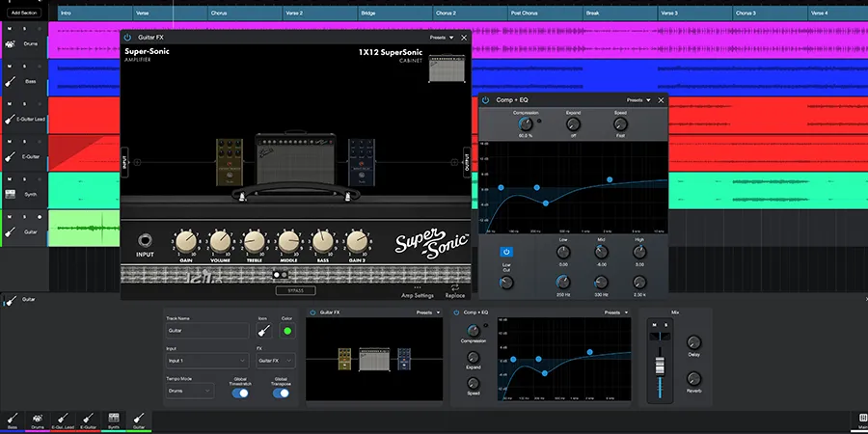
Task: Add effect slot near OUTPUT in Guitar FX
Action: pos(454,162)
